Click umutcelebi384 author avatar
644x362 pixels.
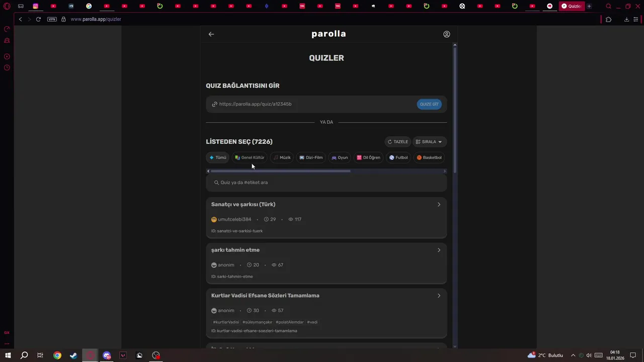point(214,220)
